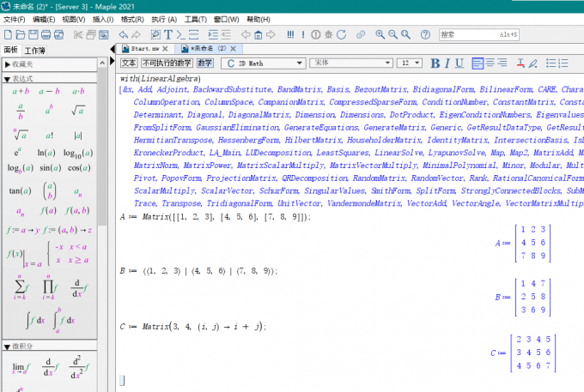Insert the summation template
Screen dimensions: 584x392
20,287
